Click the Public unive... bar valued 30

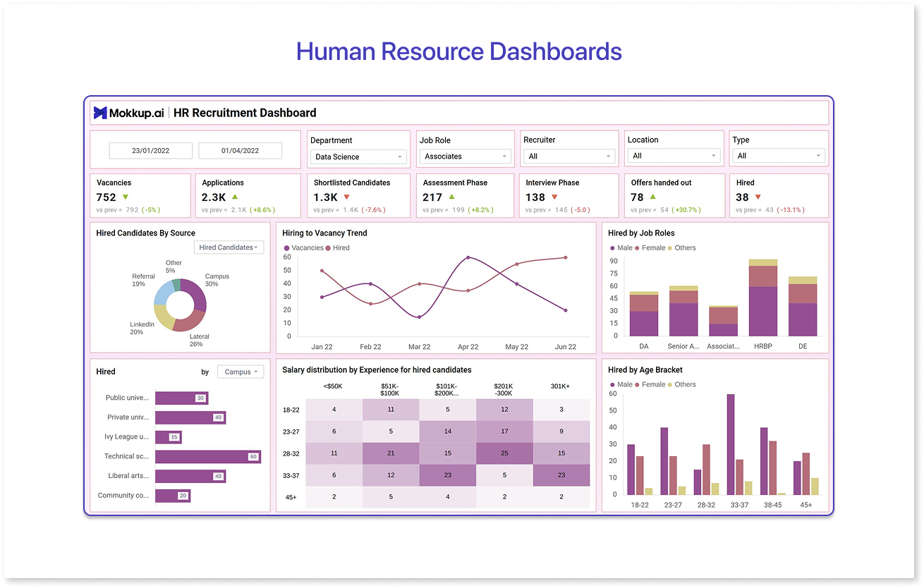181,398
